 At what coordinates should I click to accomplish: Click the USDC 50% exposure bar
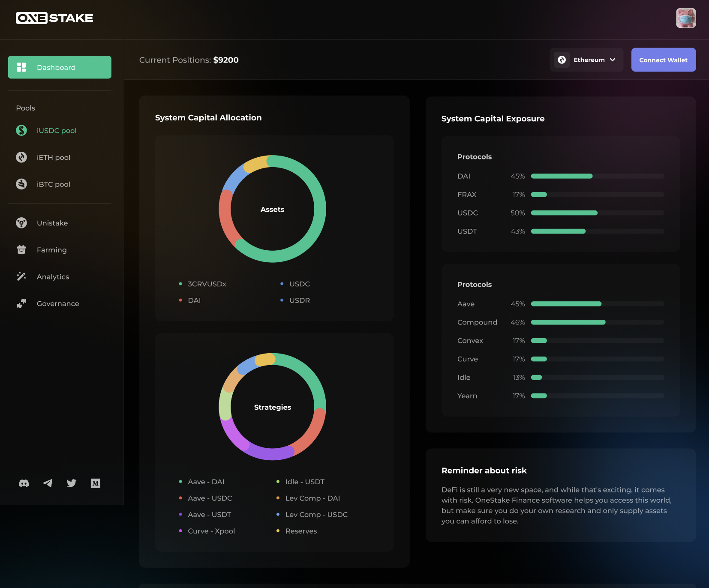coord(598,213)
